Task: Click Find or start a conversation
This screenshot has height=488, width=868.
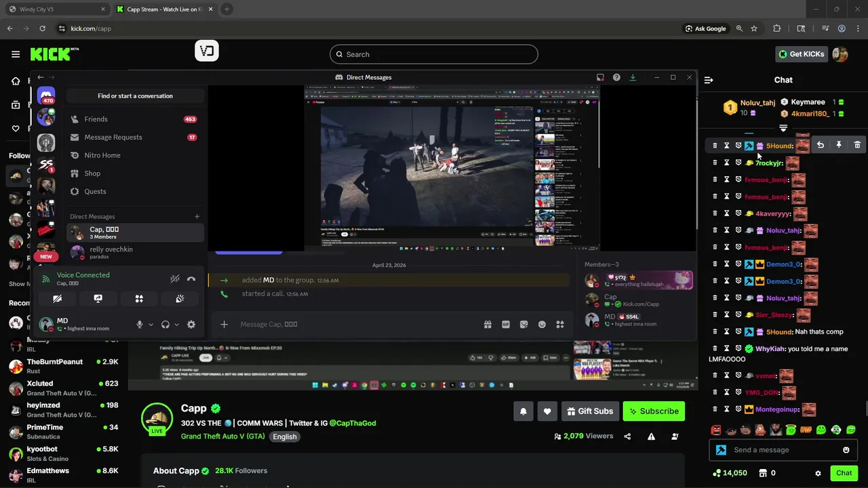Action: (x=135, y=96)
